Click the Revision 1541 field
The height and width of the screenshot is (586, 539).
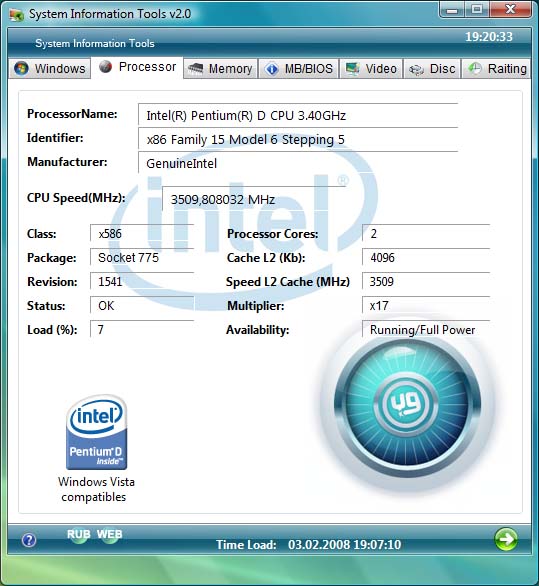(142, 281)
